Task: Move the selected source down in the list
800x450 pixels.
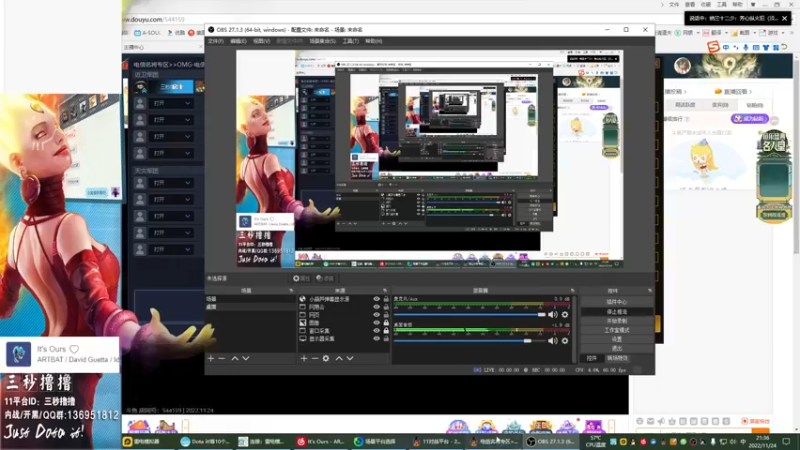Action: coord(350,359)
